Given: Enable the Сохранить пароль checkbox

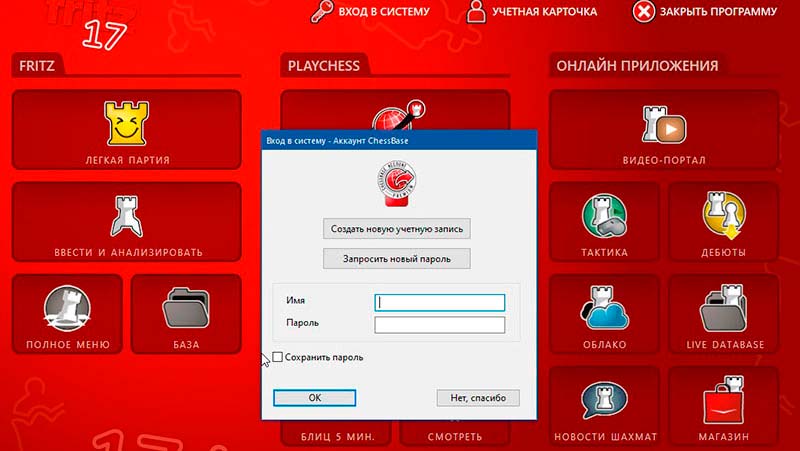Looking at the screenshot, I should (x=278, y=357).
